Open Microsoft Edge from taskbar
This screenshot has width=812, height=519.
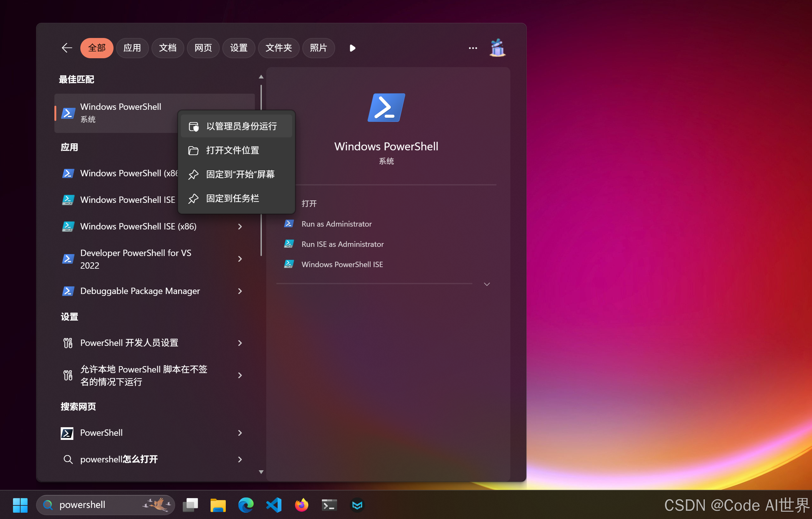coord(246,505)
